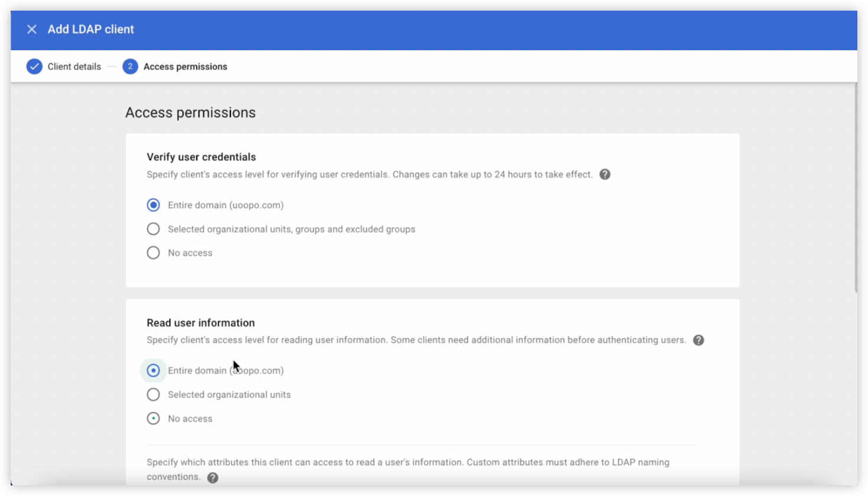Click the step 2 number badge

click(x=130, y=67)
